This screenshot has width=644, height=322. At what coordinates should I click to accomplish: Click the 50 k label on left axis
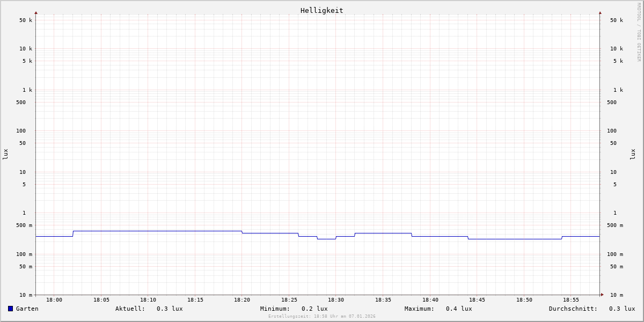26,20
